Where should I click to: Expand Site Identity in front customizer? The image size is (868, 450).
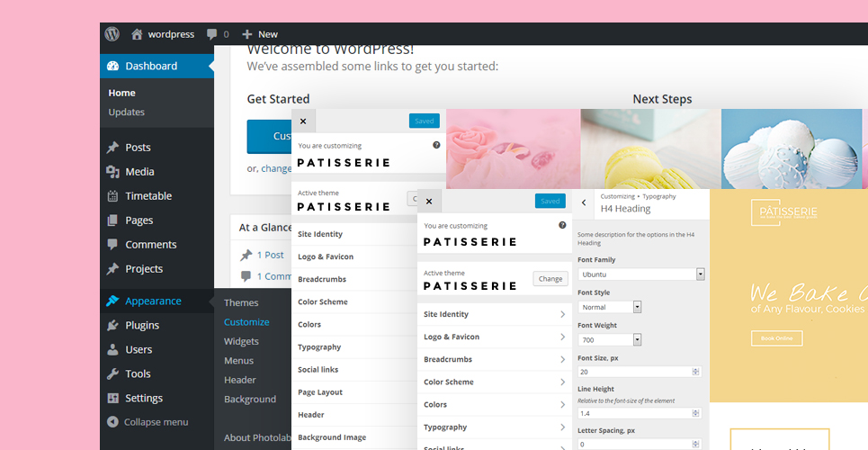(x=495, y=314)
